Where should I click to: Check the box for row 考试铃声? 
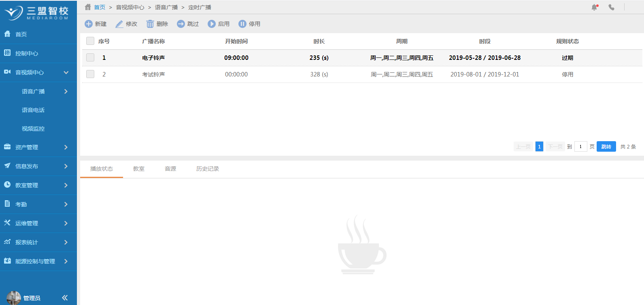click(x=90, y=74)
